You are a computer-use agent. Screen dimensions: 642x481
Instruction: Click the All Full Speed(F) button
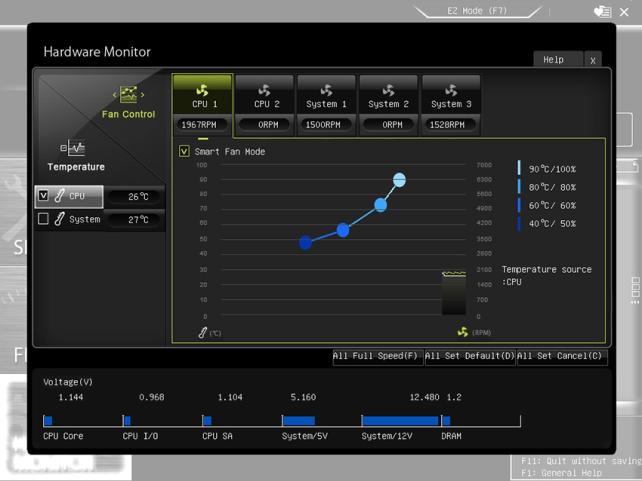(377, 356)
